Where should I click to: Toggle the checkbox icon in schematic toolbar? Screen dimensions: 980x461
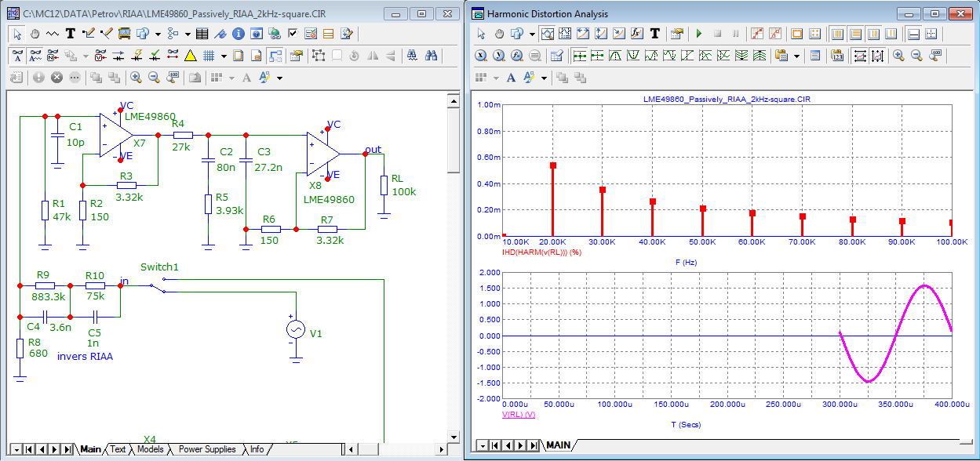point(293,34)
